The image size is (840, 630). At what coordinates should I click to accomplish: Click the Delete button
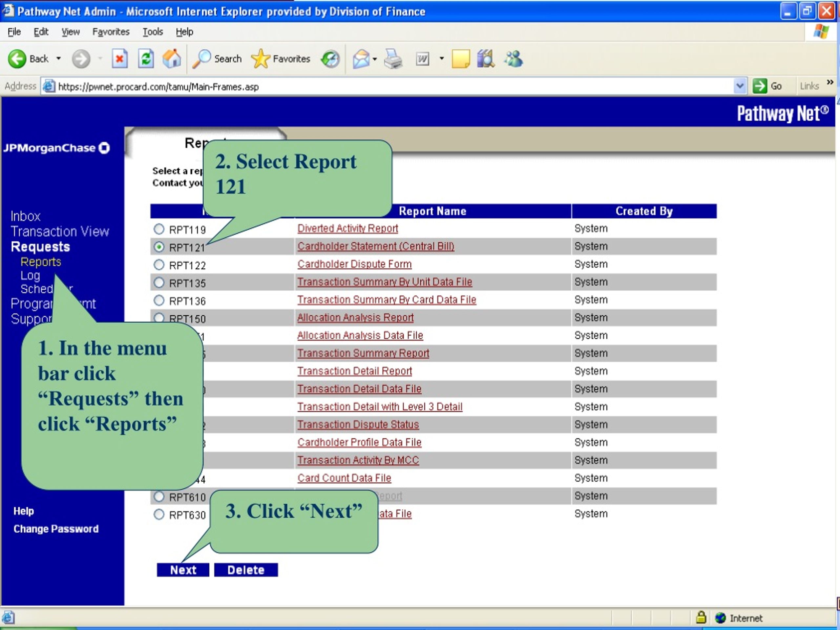246,570
